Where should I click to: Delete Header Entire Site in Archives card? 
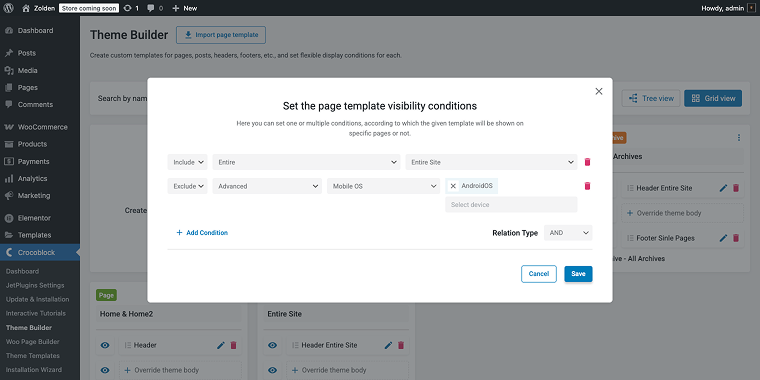736,188
